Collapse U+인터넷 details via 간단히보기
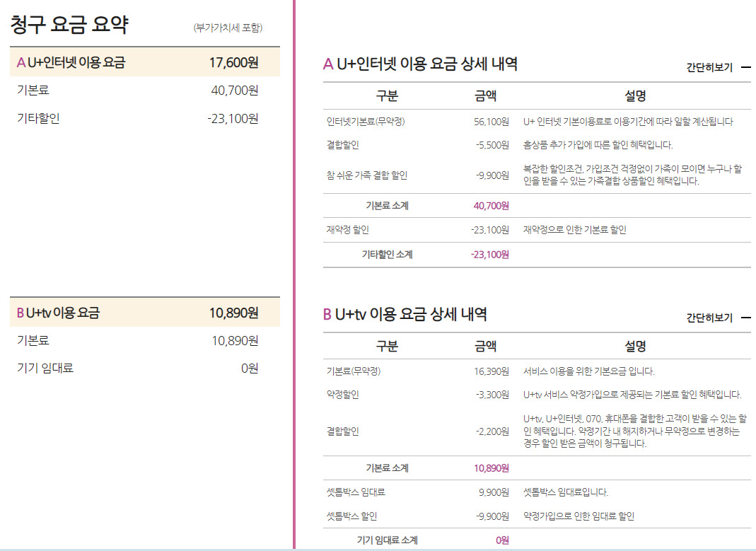 (709, 68)
